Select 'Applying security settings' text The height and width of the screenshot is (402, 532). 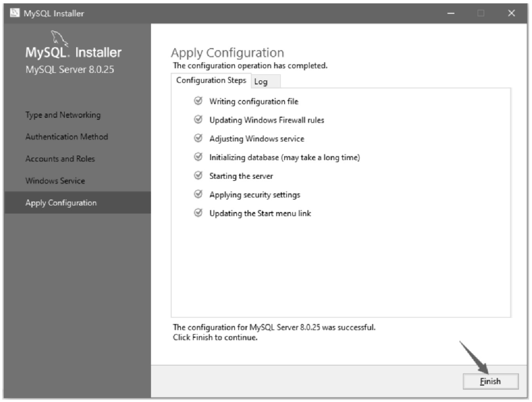[254, 195]
